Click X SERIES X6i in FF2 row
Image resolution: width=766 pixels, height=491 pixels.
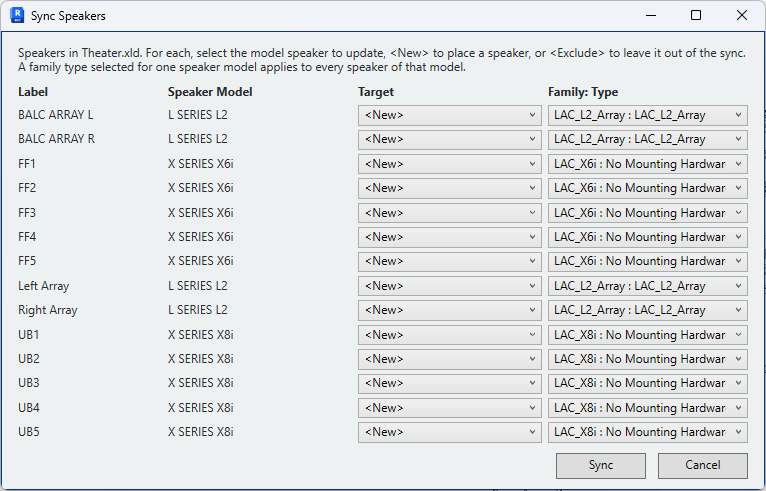201,188
